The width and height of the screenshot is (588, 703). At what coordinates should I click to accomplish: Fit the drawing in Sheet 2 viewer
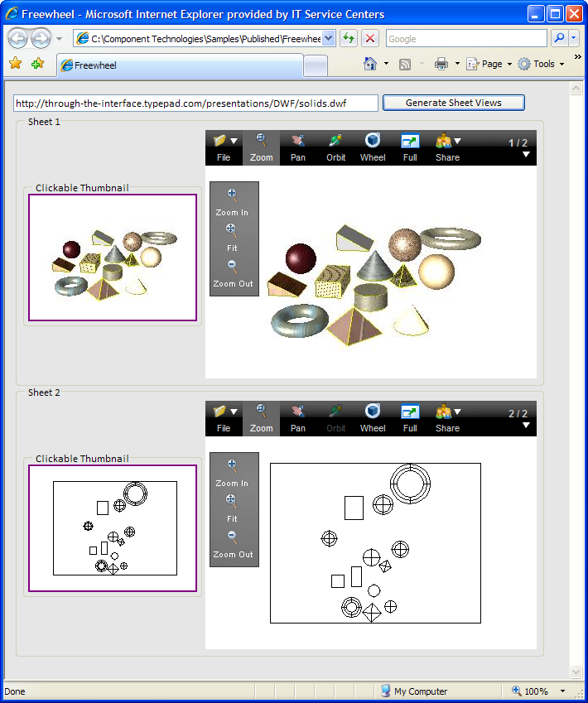point(232,508)
